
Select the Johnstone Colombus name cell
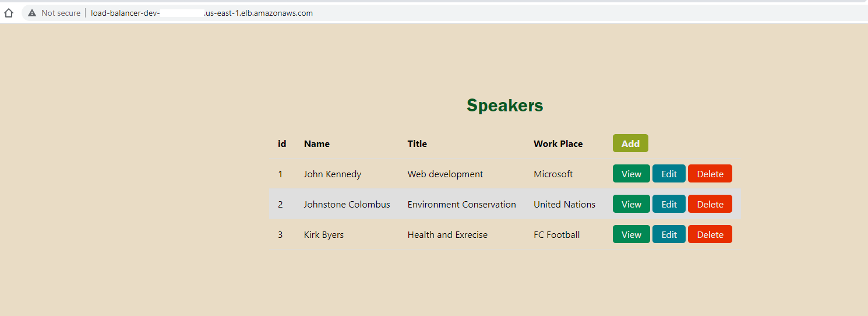[x=347, y=205]
